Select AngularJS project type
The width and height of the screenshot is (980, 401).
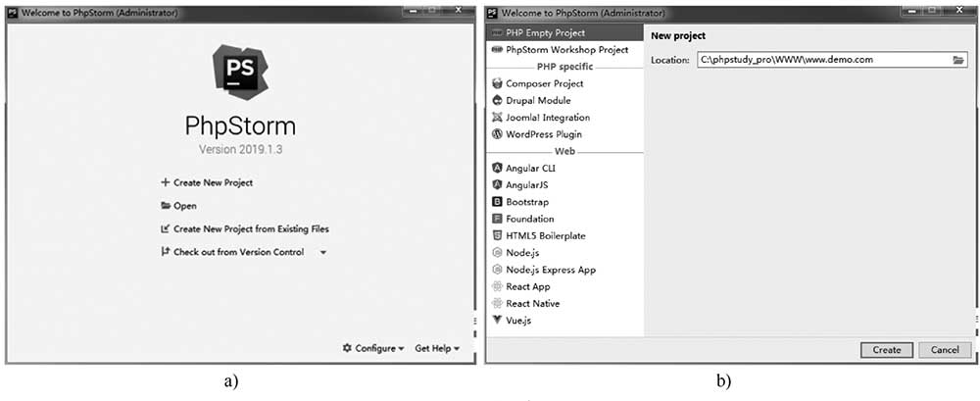tap(564, 184)
